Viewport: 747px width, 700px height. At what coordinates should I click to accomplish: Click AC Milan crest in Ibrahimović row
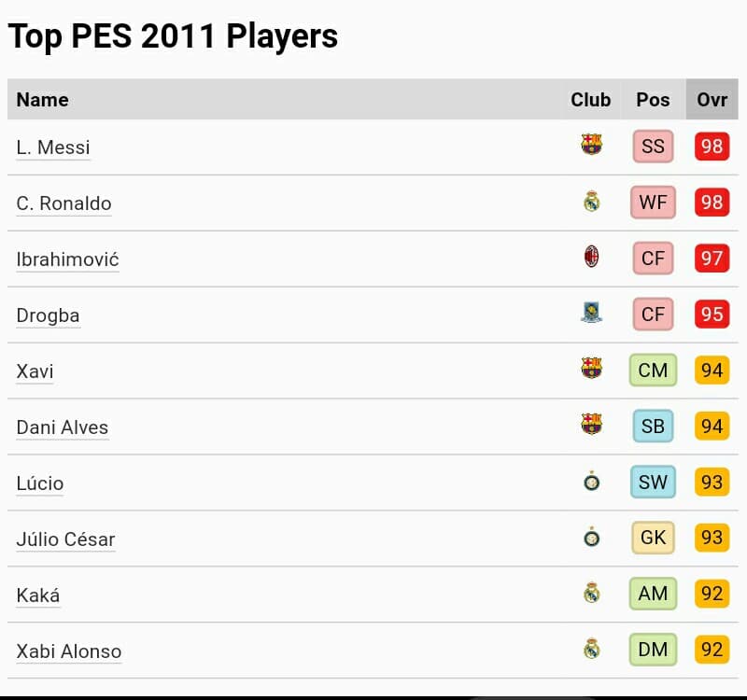[591, 256]
